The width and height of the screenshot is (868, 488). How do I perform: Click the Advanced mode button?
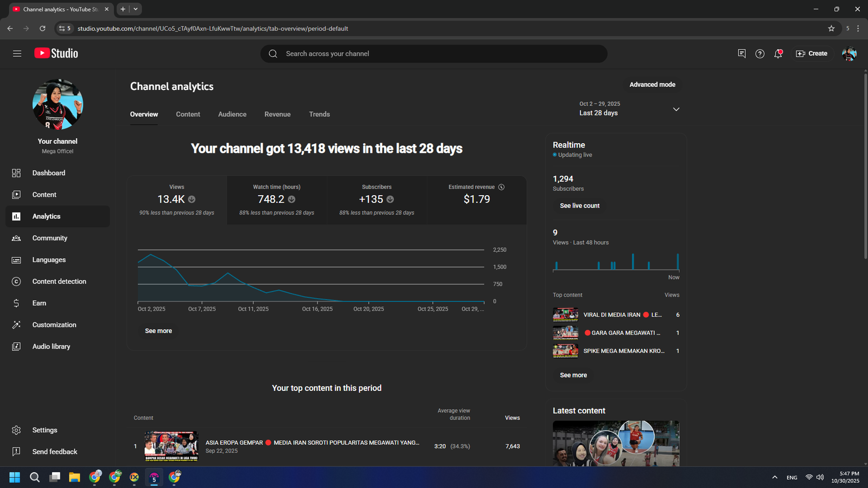[x=652, y=85]
